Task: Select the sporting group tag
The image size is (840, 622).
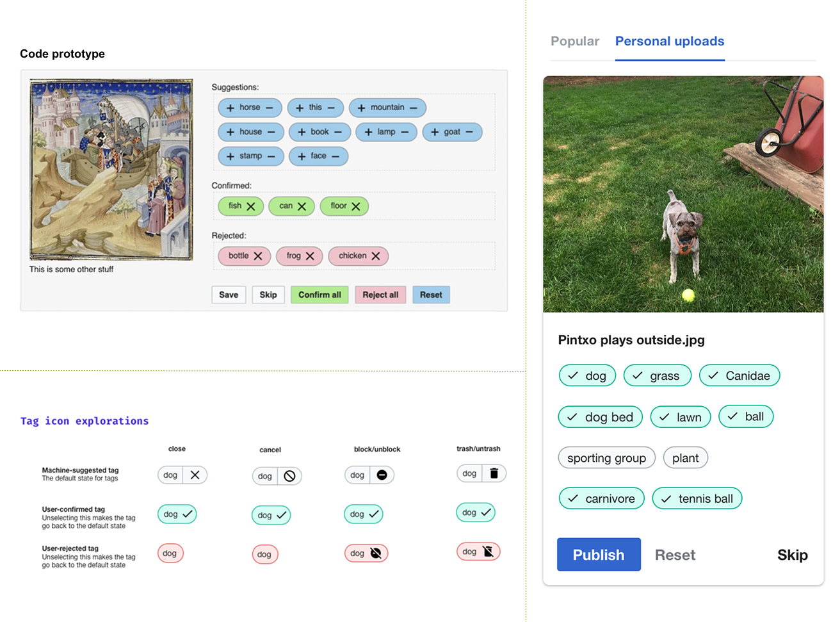Action: [607, 457]
